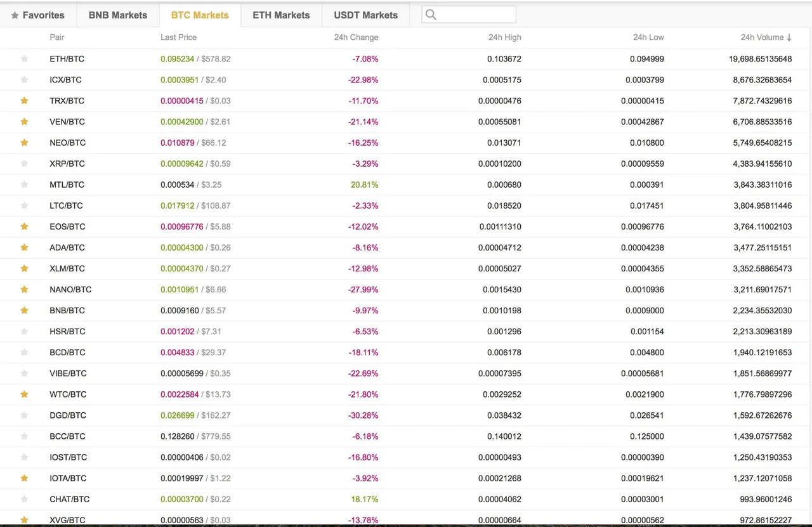The image size is (812, 527).
Task: Click HSR/BTC last price 0.001202
Action: pos(178,331)
